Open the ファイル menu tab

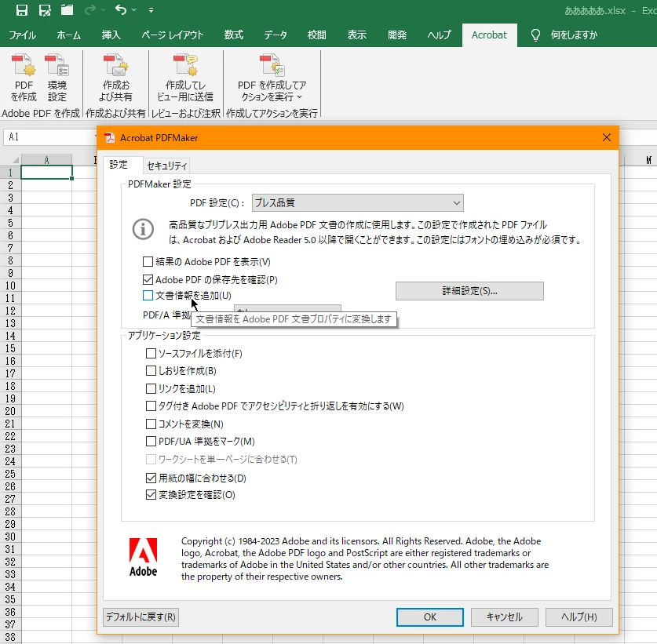point(23,35)
